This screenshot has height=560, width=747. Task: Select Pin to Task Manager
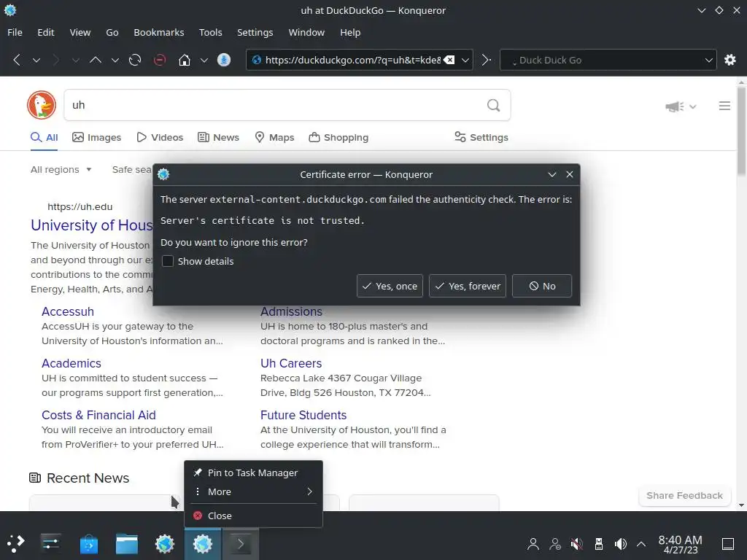[x=253, y=472]
